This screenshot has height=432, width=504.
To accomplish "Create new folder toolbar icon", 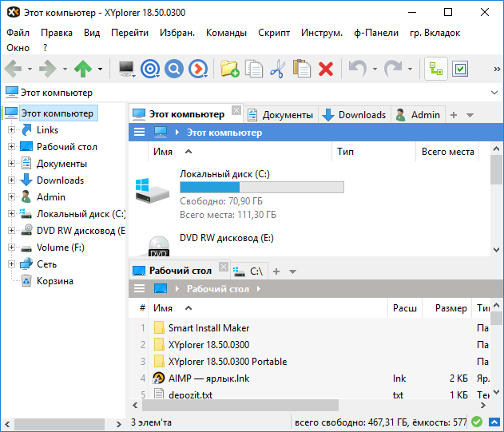I will click(229, 69).
